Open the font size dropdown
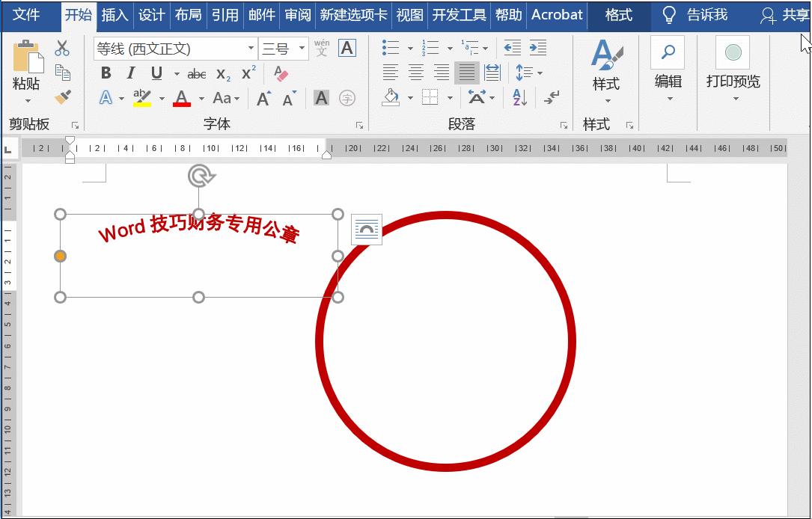Image resolution: width=812 pixels, height=519 pixels. [302, 47]
